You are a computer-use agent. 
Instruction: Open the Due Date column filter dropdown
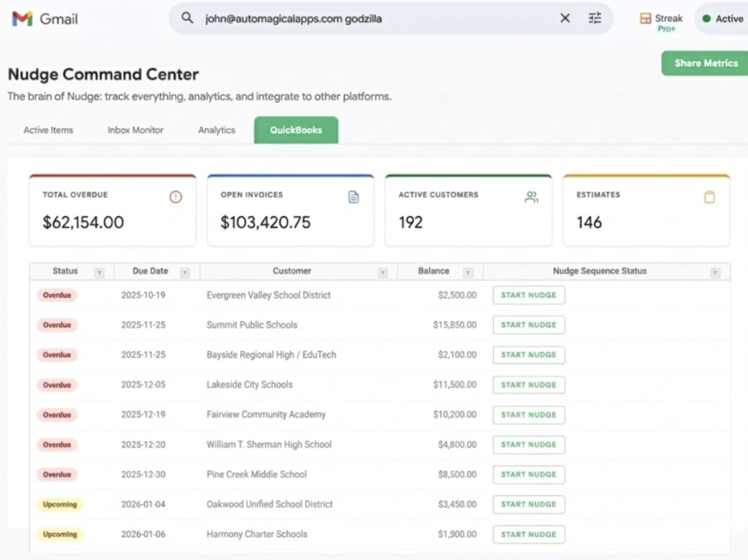coord(185,272)
